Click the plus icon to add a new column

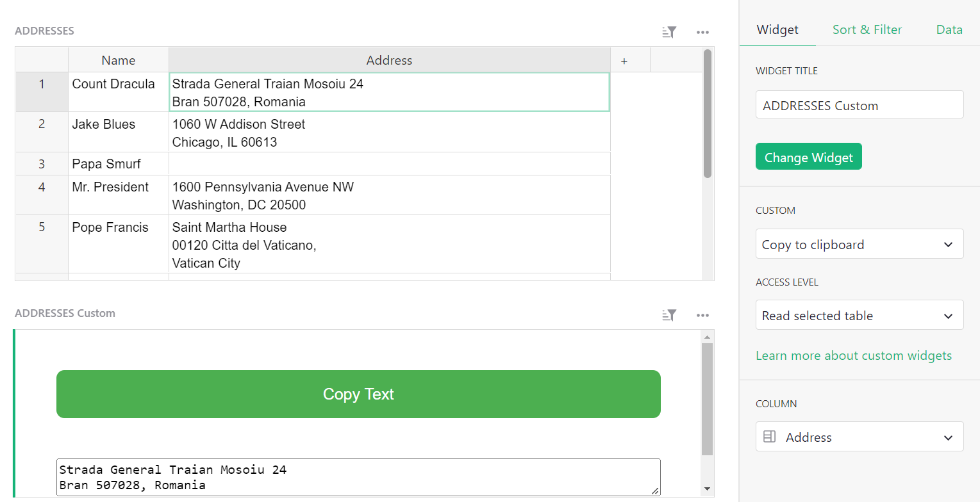[x=624, y=60]
